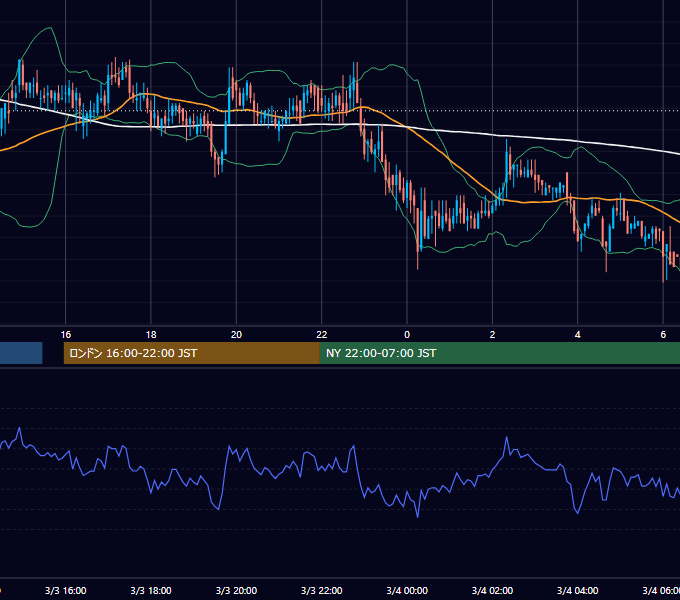Click the 16 hour label on chart axis
The height and width of the screenshot is (600, 680).
pos(65,335)
